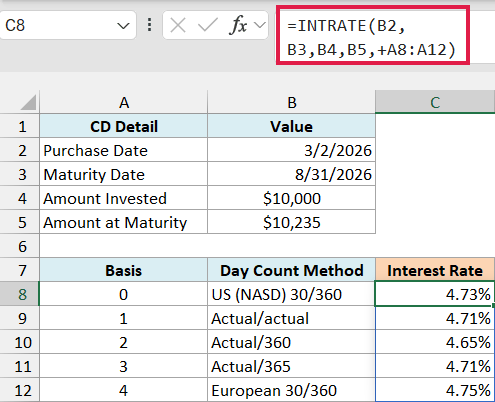Select US (NASD) 30/360 cell
This screenshot has height=402, width=495.
pyautogui.click(x=292, y=294)
